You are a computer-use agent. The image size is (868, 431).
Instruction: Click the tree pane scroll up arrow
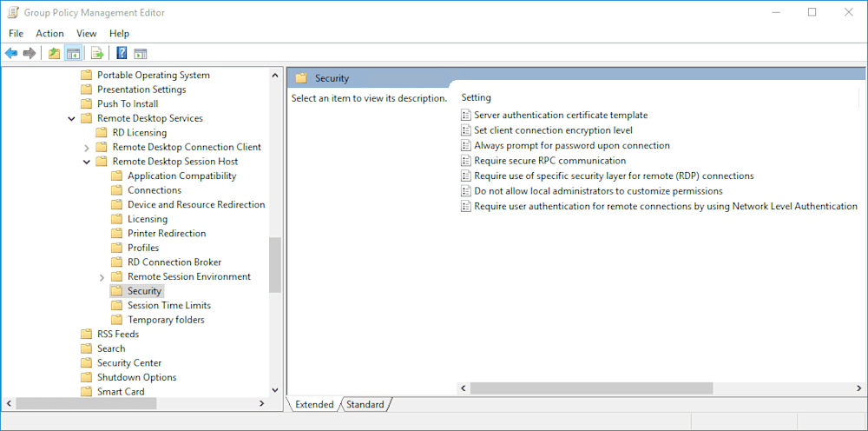tap(275, 75)
